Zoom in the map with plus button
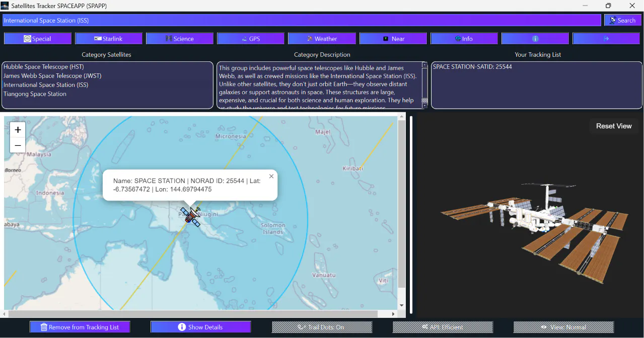Image resolution: width=644 pixels, height=338 pixels. tap(18, 130)
